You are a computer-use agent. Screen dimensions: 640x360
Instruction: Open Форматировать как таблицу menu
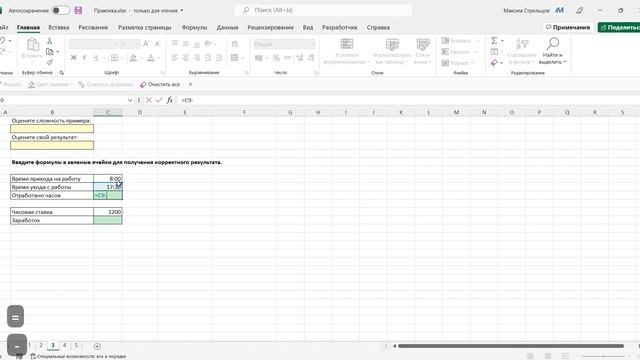coord(392,51)
